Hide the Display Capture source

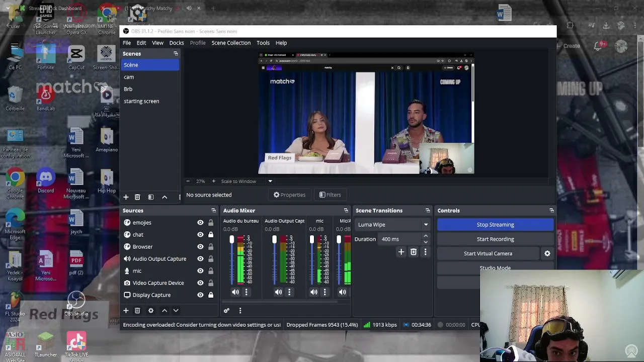click(200, 295)
